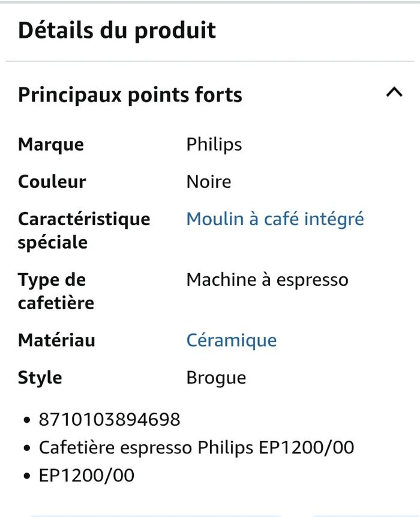420x517 pixels.
Task: Click the Marque label
Action: [51, 144]
